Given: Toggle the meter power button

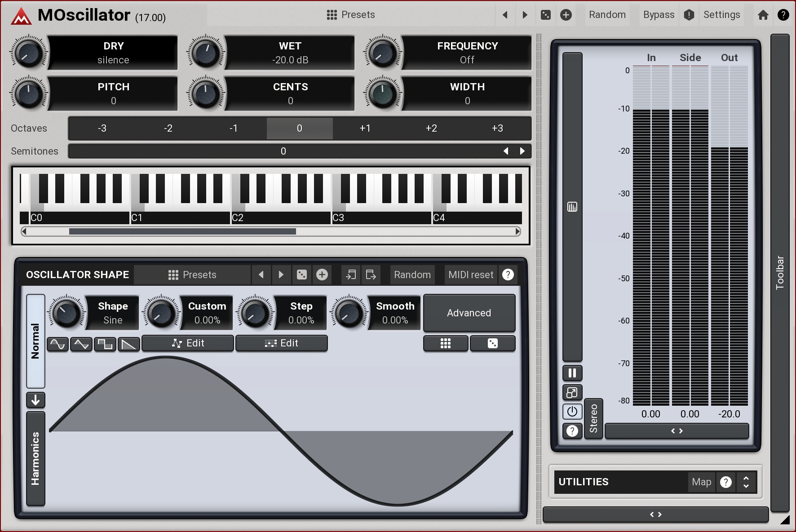Looking at the screenshot, I should [572, 412].
